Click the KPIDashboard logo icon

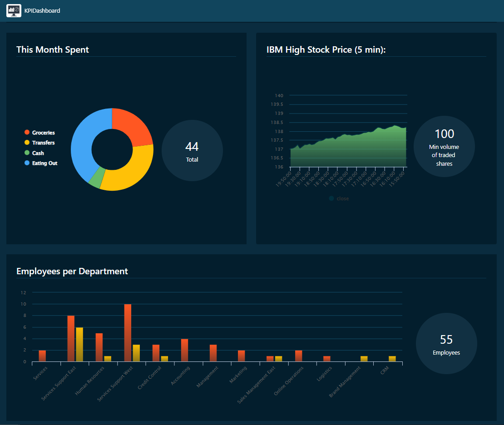(14, 10)
